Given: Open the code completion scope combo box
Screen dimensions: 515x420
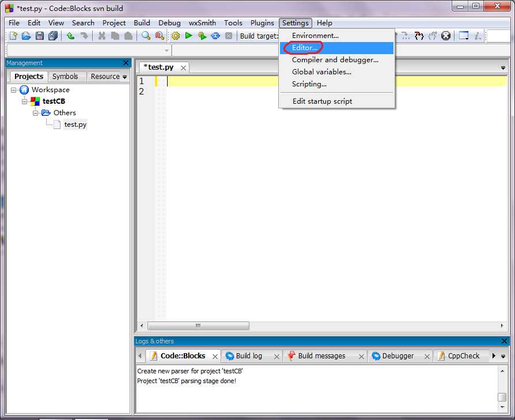Looking at the screenshot, I should coord(89,50).
